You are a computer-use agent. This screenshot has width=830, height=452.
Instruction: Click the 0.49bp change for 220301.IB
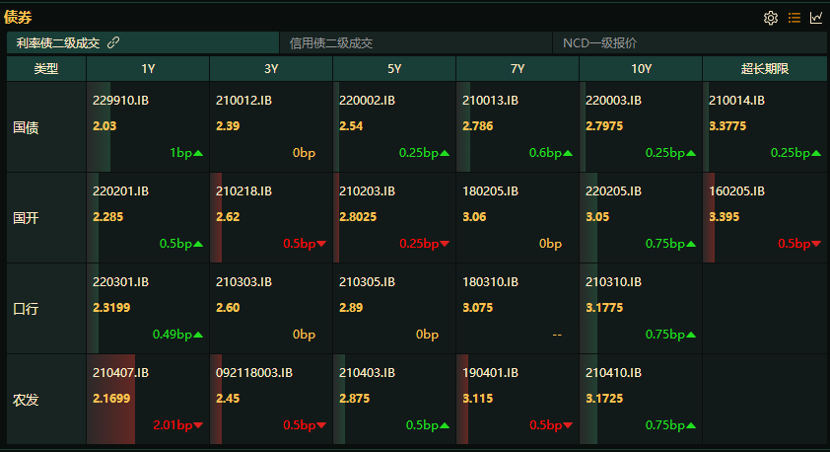(178, 335)
